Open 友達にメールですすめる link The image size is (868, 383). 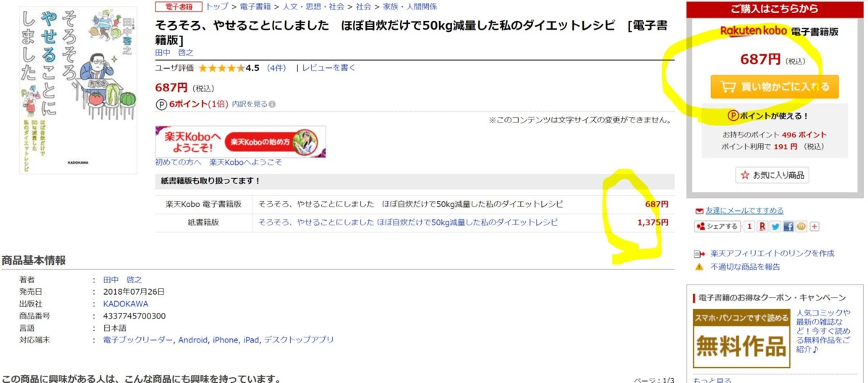point(745,211)
